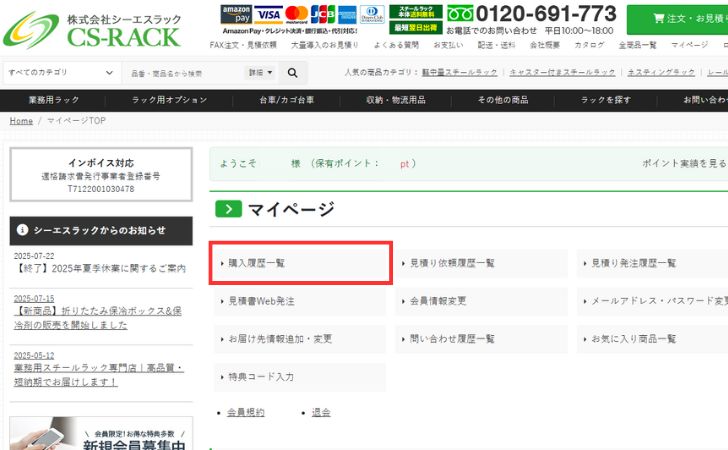Open 配送・送料 link
The image size is (728, 450).
coord(496,45)
